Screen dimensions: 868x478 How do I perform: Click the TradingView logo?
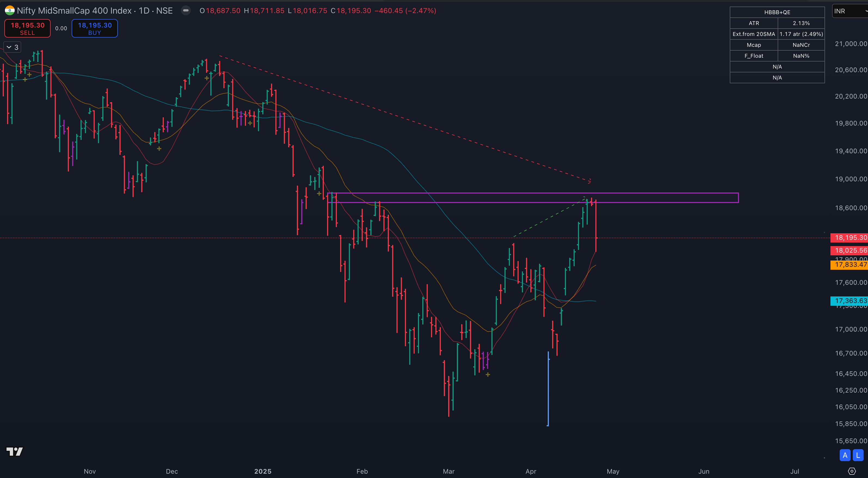tap(14, 451)
